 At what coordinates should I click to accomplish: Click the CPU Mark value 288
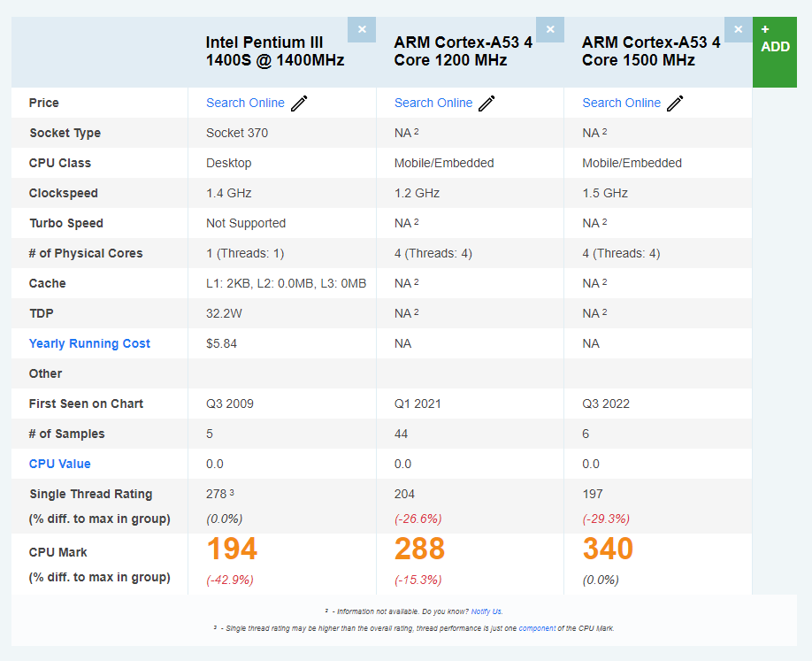coord(419,549)
